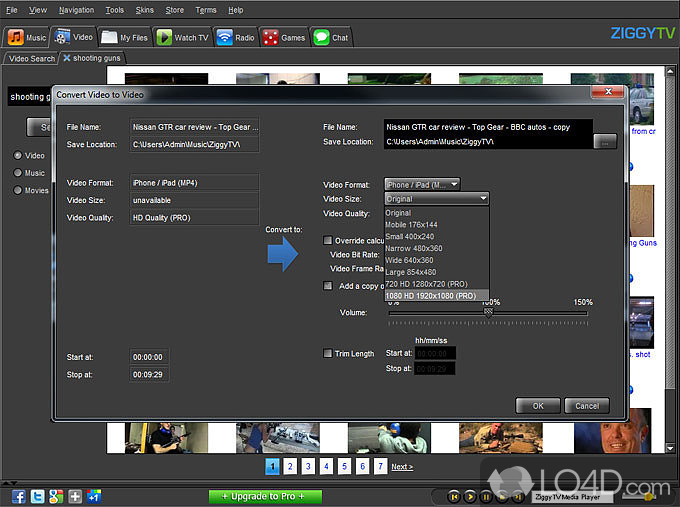Click the Google +1 icon
This screenshot has height=507, width=680.
(94, 496)
